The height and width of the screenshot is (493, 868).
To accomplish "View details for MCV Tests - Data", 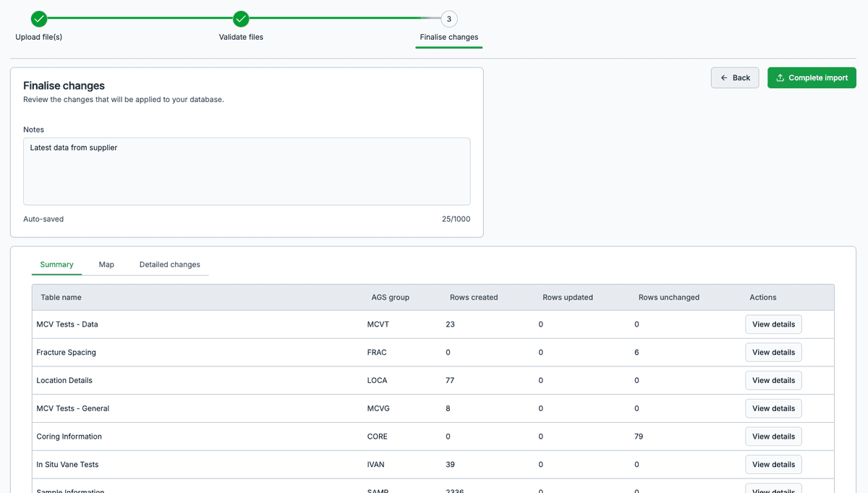I will tap(773, 324).
